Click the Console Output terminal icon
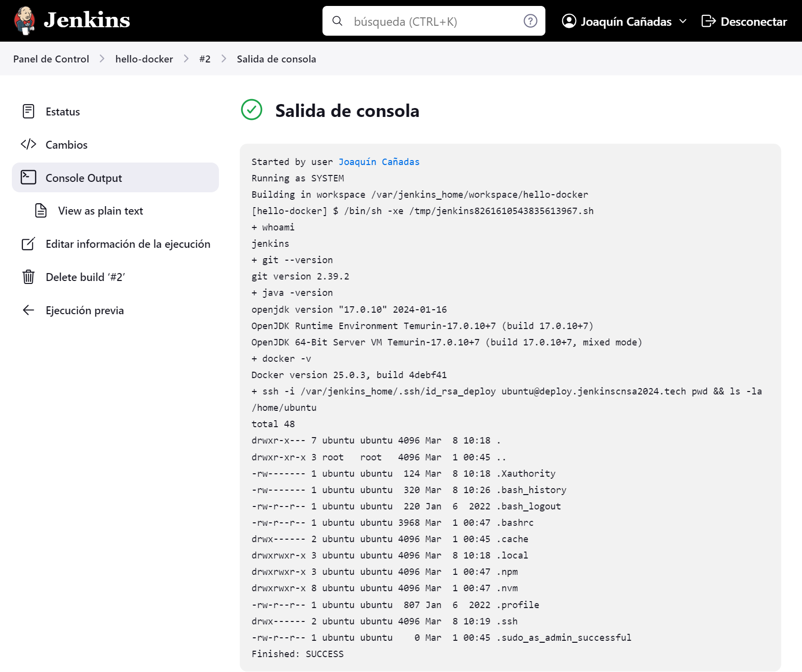Viewport: 802px width, 672px height. 28,177
